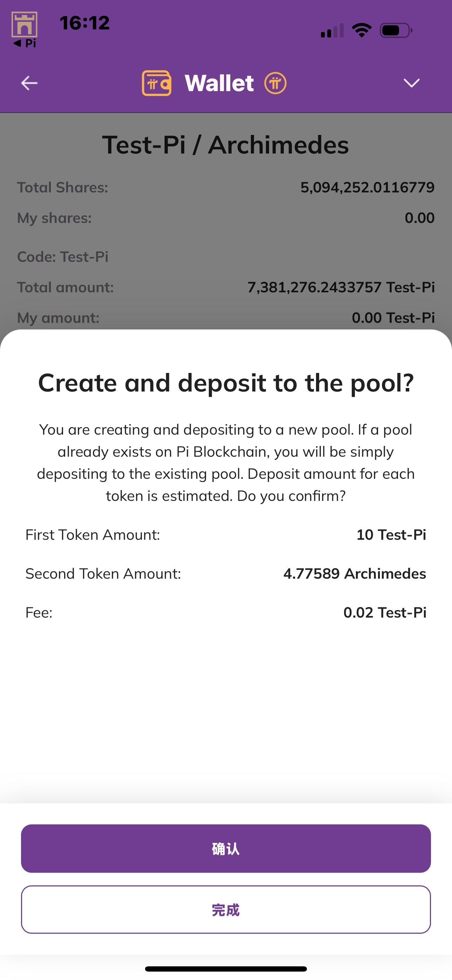Tap the cellular signal strength icon

point(332,30)
